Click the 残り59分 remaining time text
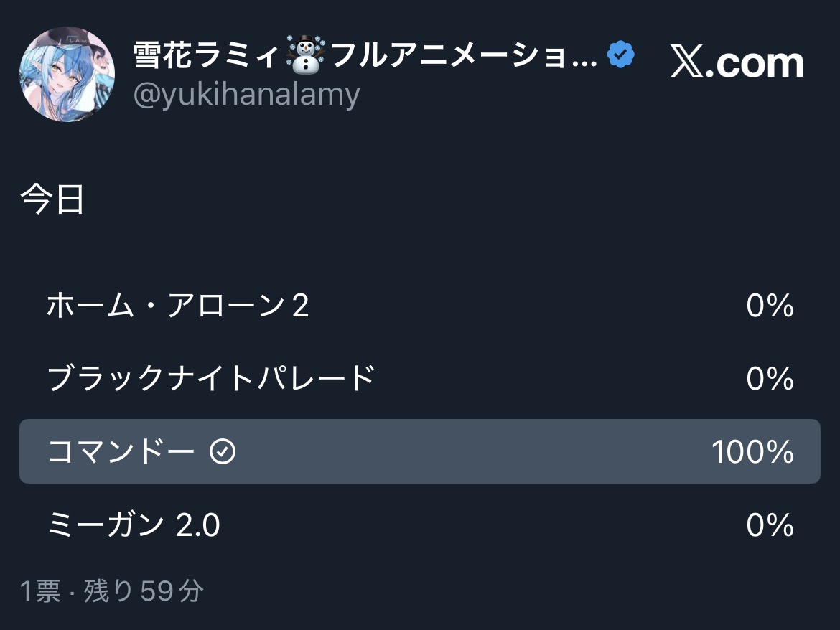 click(x=144, y=592)
